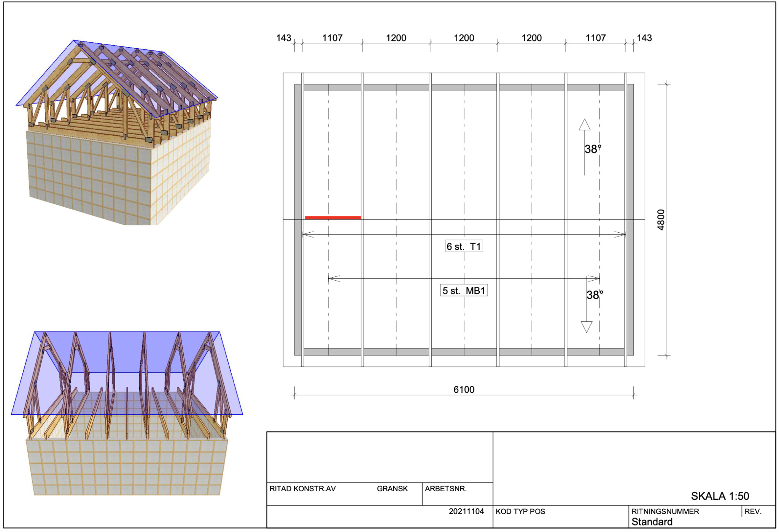Click the 4800 vertical dimension text
Image resolution: width=779 pixels, height=532 pixels.
coord(661,220)
